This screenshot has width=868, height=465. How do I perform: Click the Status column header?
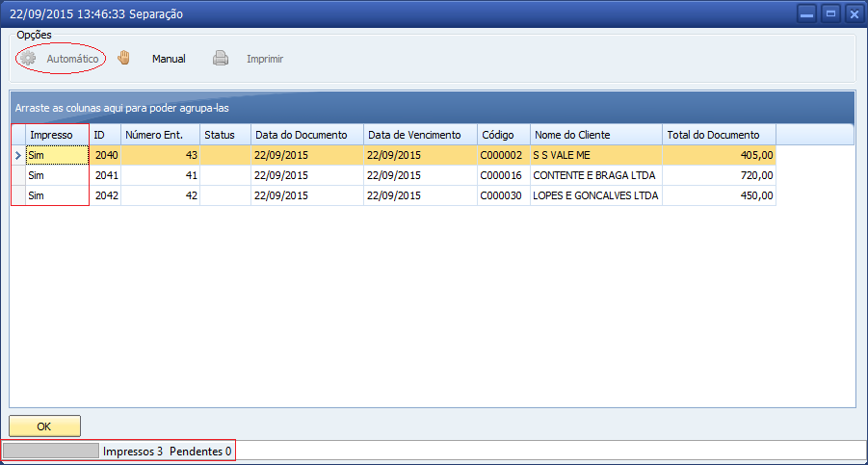(x=225, y=135)
